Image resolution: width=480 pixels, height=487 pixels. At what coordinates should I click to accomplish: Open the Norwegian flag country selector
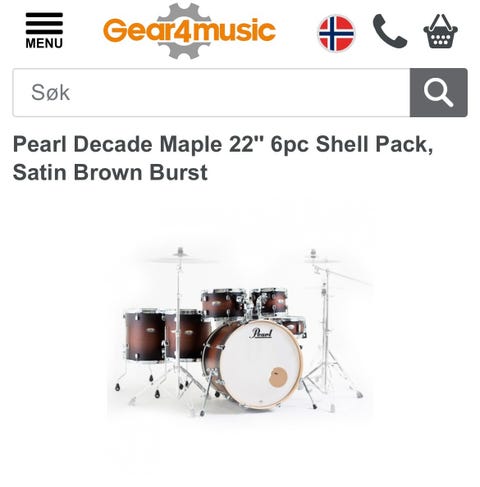point(336,33)
